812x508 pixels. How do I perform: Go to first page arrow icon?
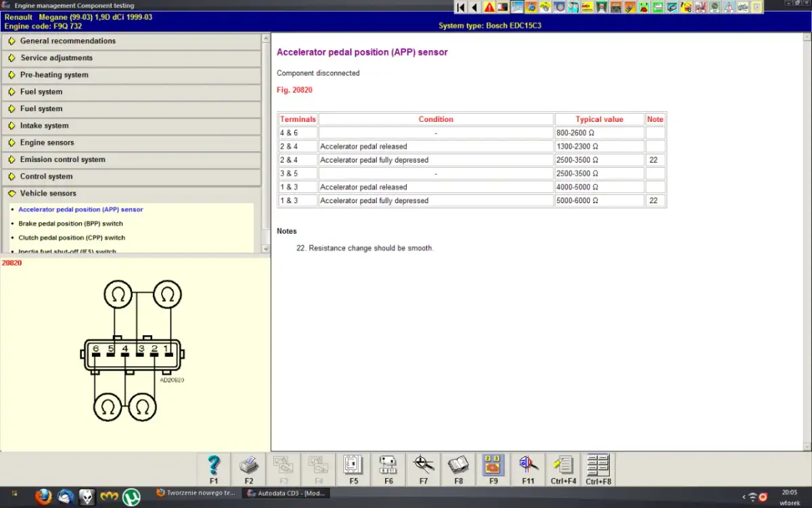click(x=461, y=7)
